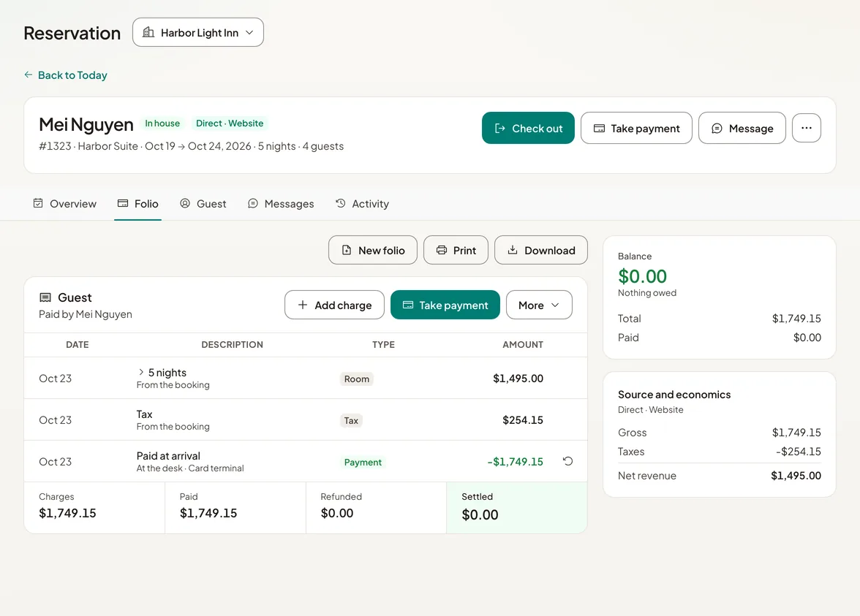Click the Settled $0.00 summary cell
Viewport: 860px width, 616px height.
pyautogui.click(x=516, y=507)
